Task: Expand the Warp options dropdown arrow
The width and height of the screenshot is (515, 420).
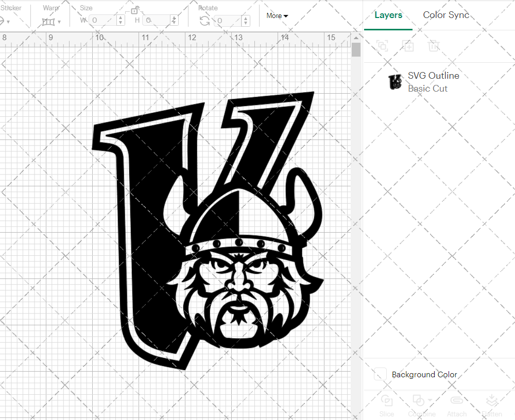Action: 58,22
